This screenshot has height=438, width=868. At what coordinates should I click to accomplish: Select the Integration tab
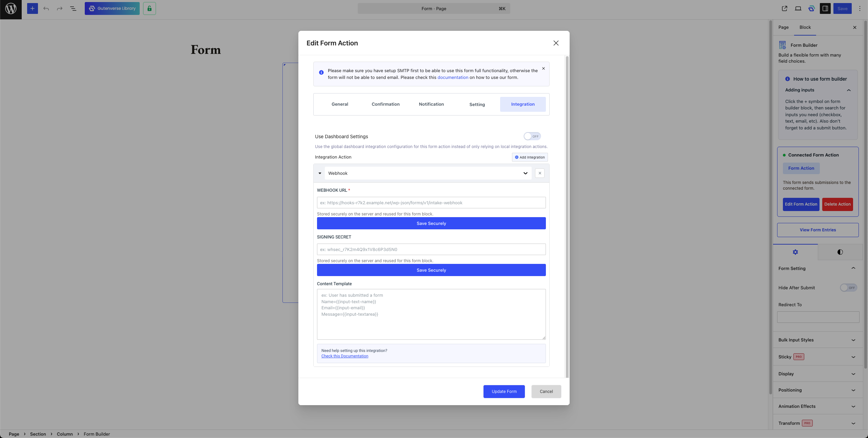523,104
